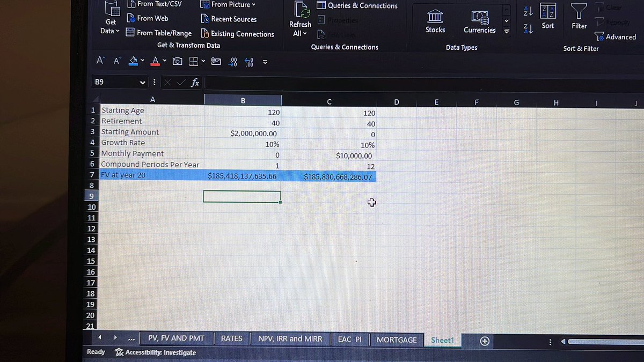Sort Z to A descending
The image size is (644, 362).
coord(528,29)
